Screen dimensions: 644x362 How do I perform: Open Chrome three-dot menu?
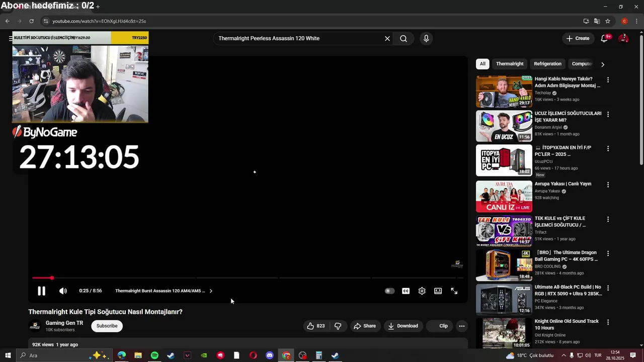637,21
